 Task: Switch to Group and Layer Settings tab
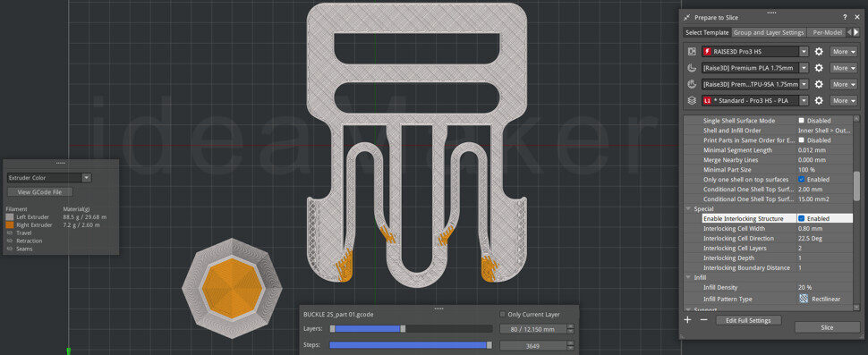(x=769, y=32)
